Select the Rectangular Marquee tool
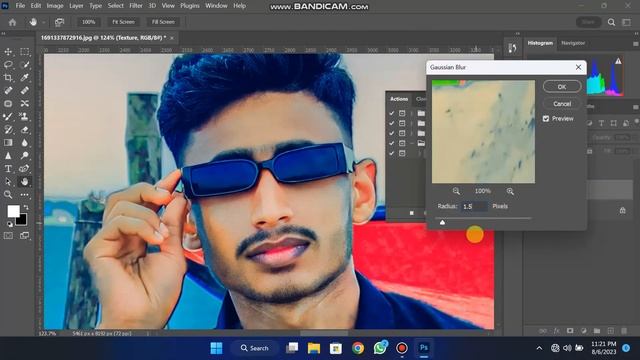The image size is (640, 360). pos(24,52)
